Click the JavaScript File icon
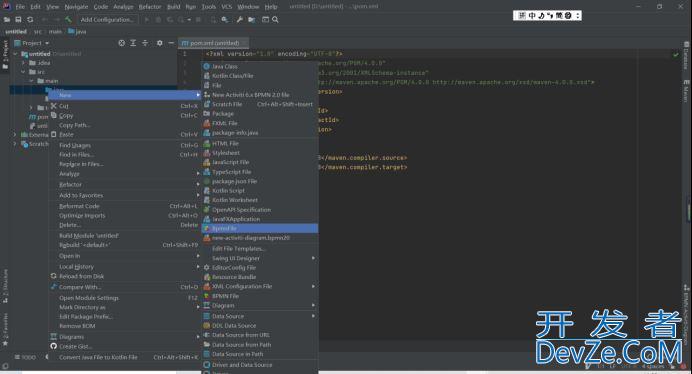 207,162
